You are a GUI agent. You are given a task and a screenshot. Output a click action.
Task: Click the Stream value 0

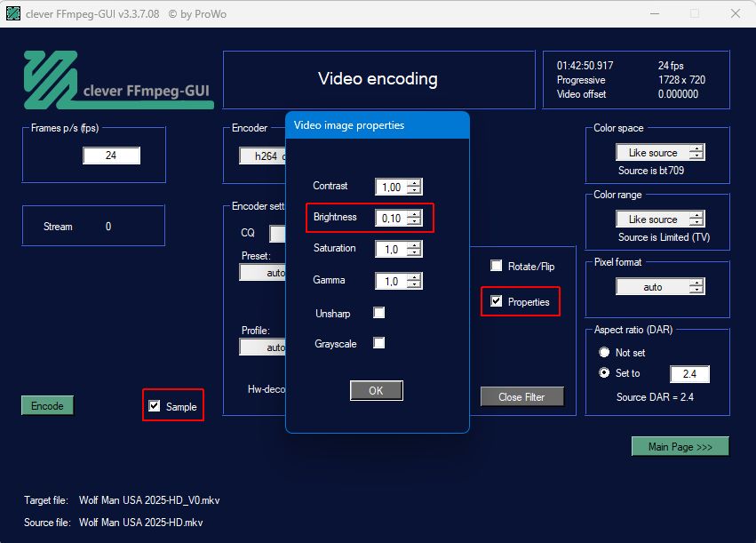[108, 226]
